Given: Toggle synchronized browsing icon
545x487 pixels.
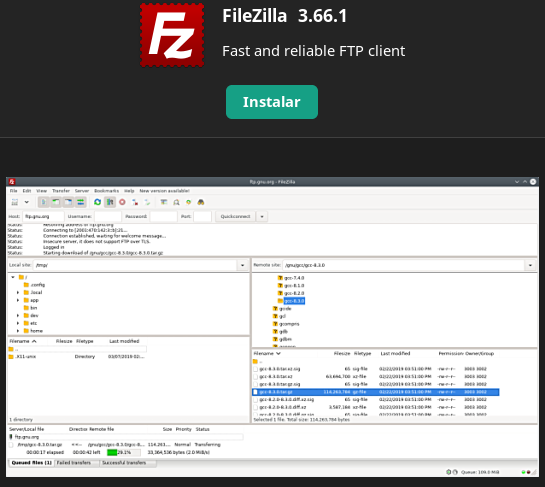Looking at the screenshot, I should pos(188,202).
